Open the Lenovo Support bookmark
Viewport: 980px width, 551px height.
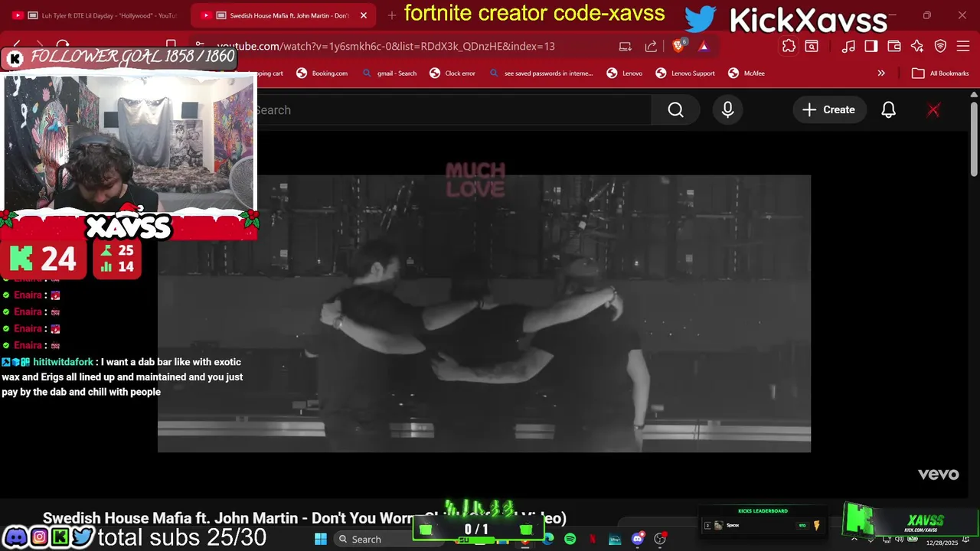tap(685, 73)
